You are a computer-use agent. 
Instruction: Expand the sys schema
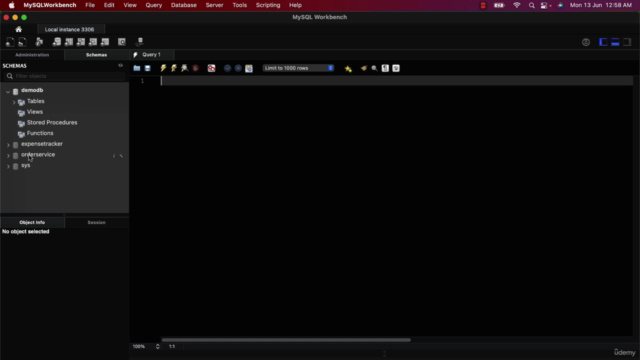point(8,166)
